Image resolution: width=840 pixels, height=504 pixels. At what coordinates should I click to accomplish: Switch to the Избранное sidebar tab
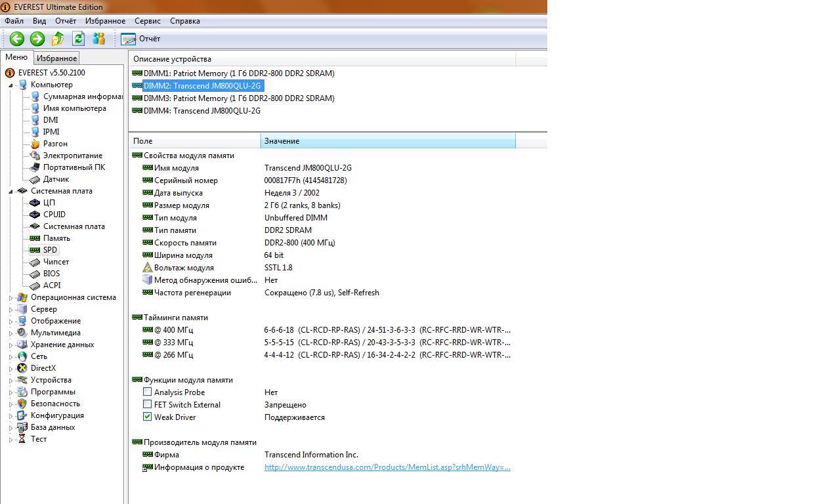(56, 58)
